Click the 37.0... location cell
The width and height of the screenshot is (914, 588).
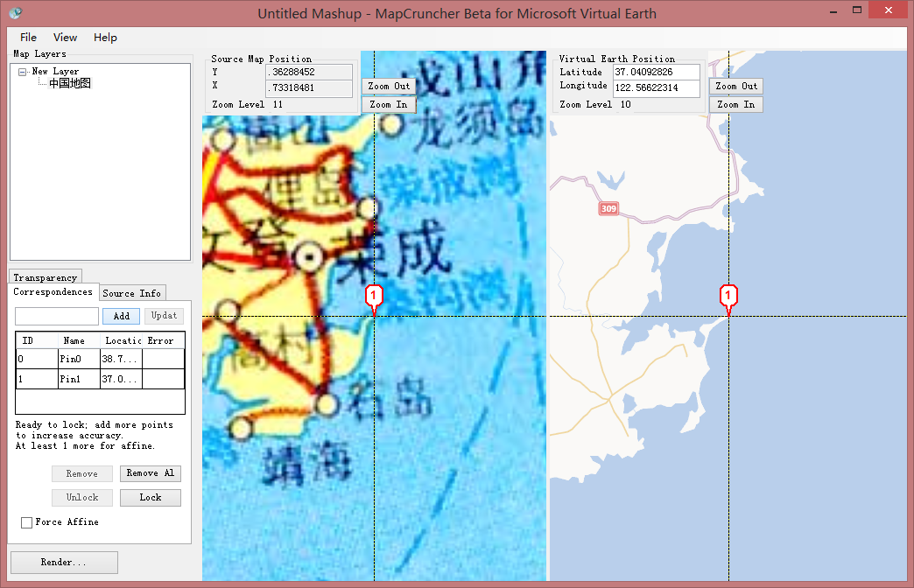point(121,380)
